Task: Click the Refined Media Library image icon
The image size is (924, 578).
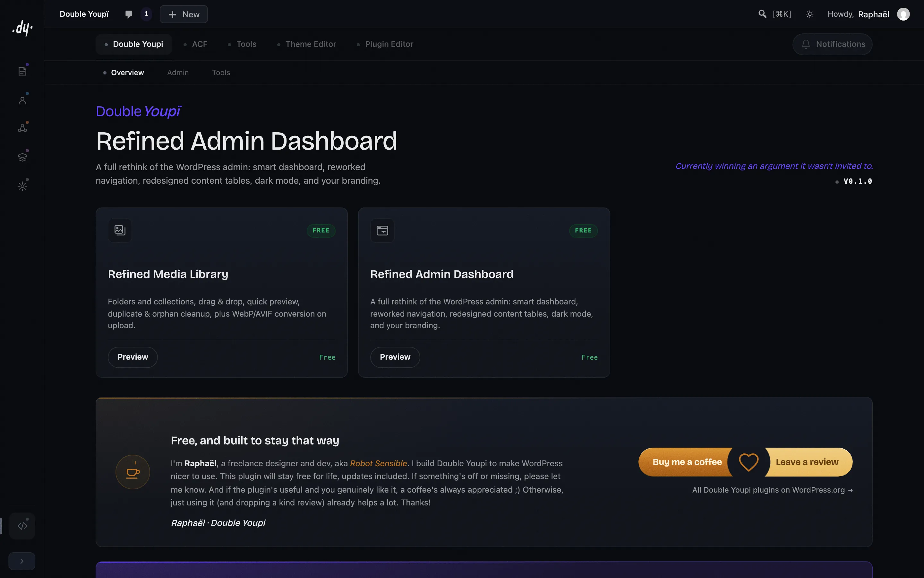Action: 120,230
